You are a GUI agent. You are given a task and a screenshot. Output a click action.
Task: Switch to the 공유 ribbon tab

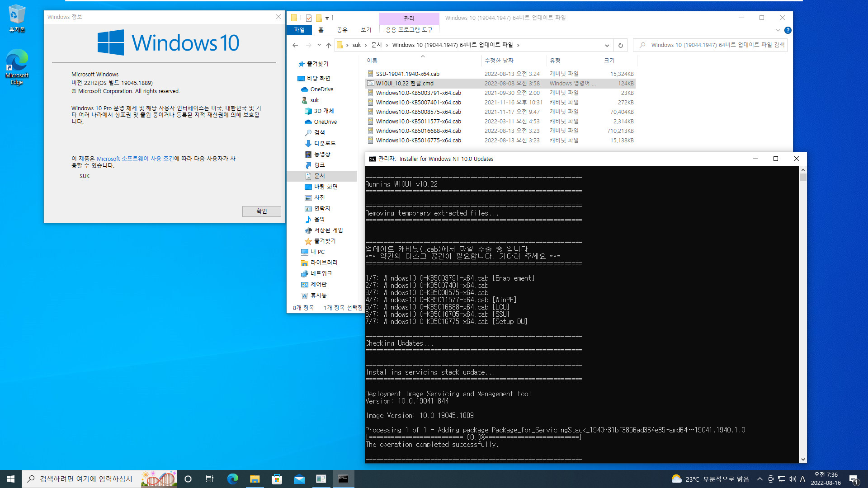pyautogui.click(x=342, y=30)
